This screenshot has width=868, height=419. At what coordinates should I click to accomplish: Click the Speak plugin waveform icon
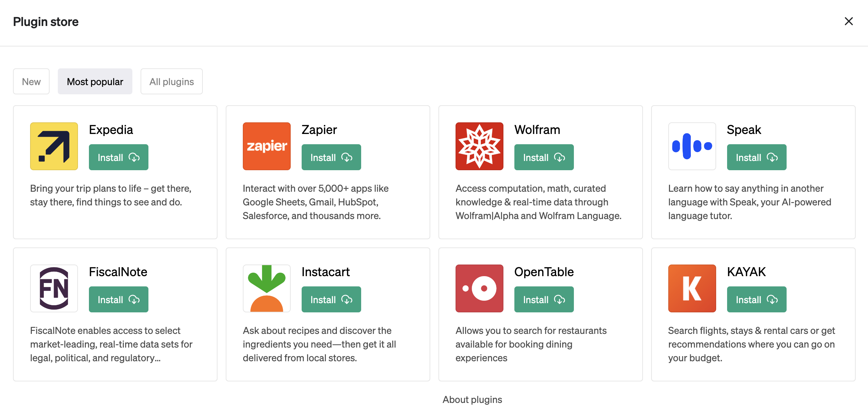[692, 146]
